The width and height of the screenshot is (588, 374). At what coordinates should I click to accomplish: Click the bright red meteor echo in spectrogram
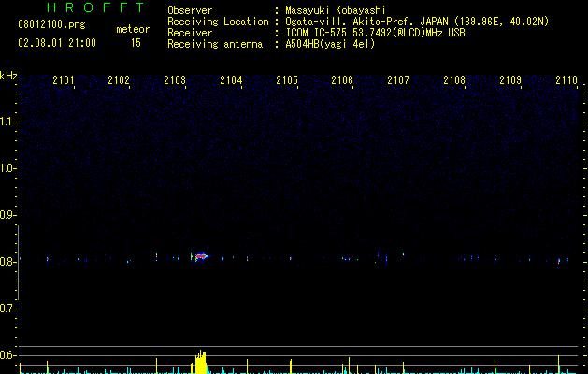coord(201,256)
